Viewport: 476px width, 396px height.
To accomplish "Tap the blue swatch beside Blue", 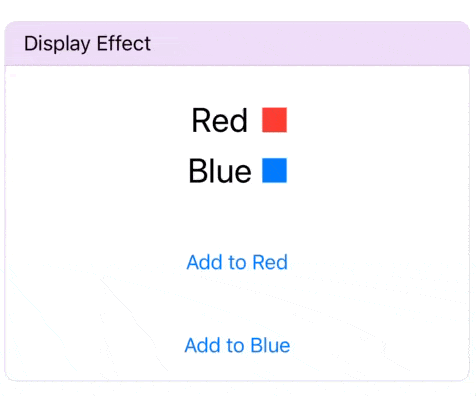I will coord(274,170).
